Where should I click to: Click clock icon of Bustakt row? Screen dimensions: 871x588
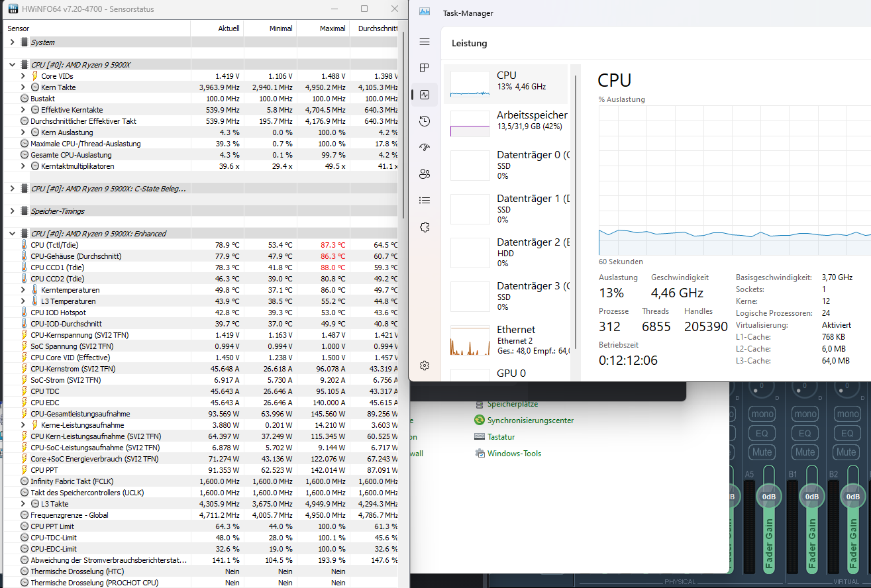tap(25, 99)
